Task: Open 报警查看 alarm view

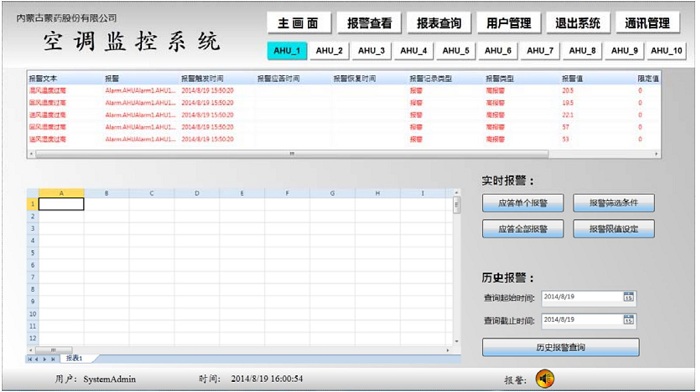Action: click(369, 23)
